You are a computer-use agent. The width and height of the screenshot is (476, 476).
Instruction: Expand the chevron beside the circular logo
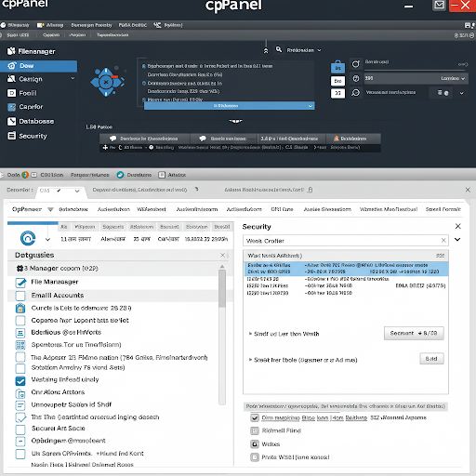pos(47,239)
